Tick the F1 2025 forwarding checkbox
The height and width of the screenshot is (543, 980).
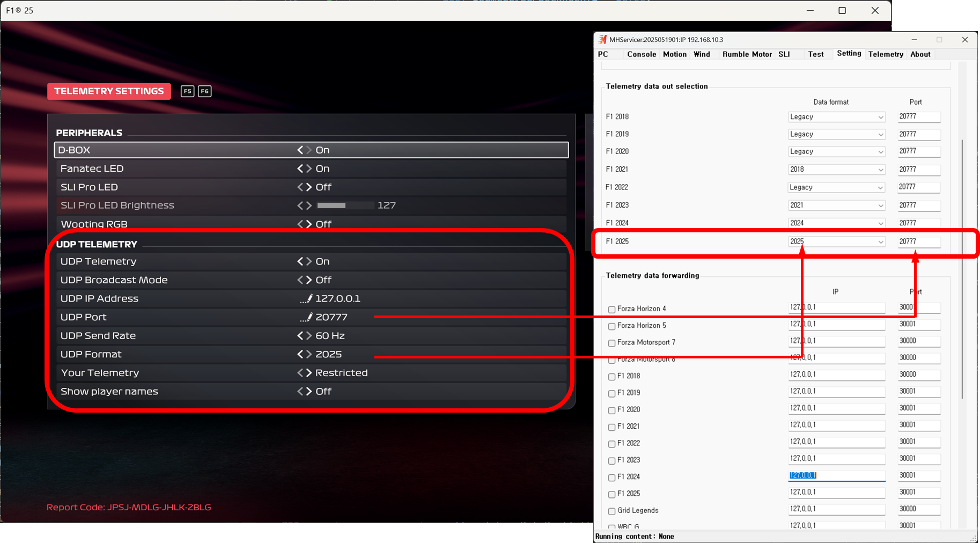pos(611,494)
